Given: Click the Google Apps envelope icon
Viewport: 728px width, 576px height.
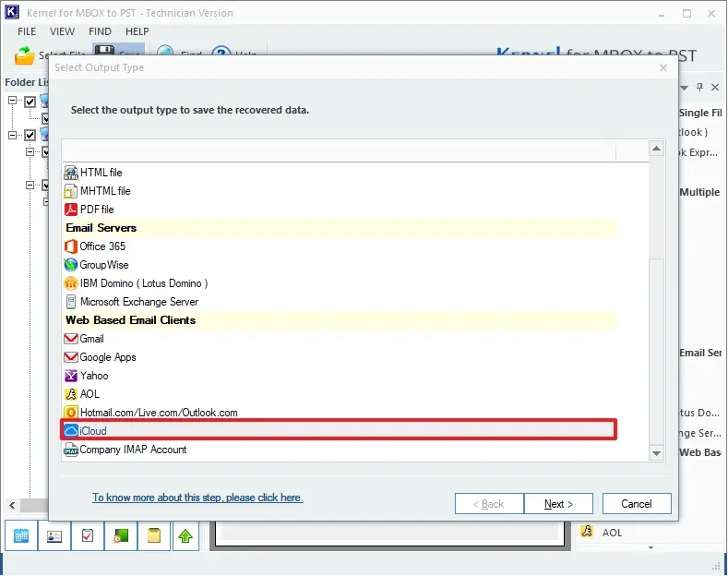Looking at the screenshot, I should coord(70,357).
